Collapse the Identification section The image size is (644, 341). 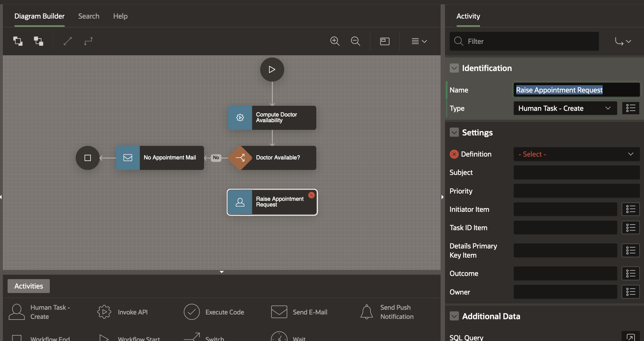[454, 68]
